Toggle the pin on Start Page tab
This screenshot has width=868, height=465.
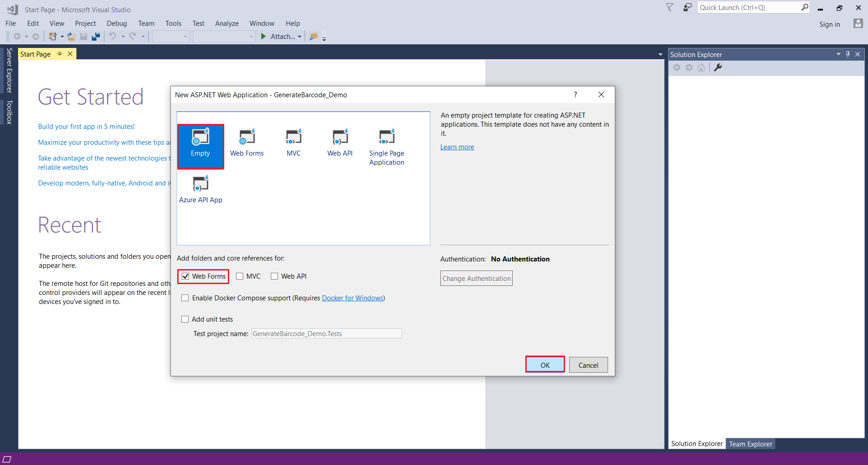coord(59,54)
